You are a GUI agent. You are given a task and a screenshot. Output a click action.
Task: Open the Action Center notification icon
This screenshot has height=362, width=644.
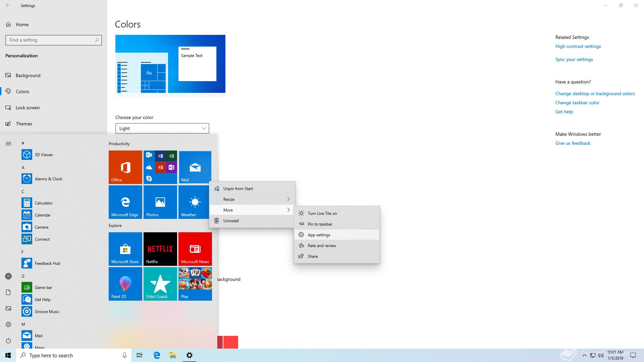(633, 355)
